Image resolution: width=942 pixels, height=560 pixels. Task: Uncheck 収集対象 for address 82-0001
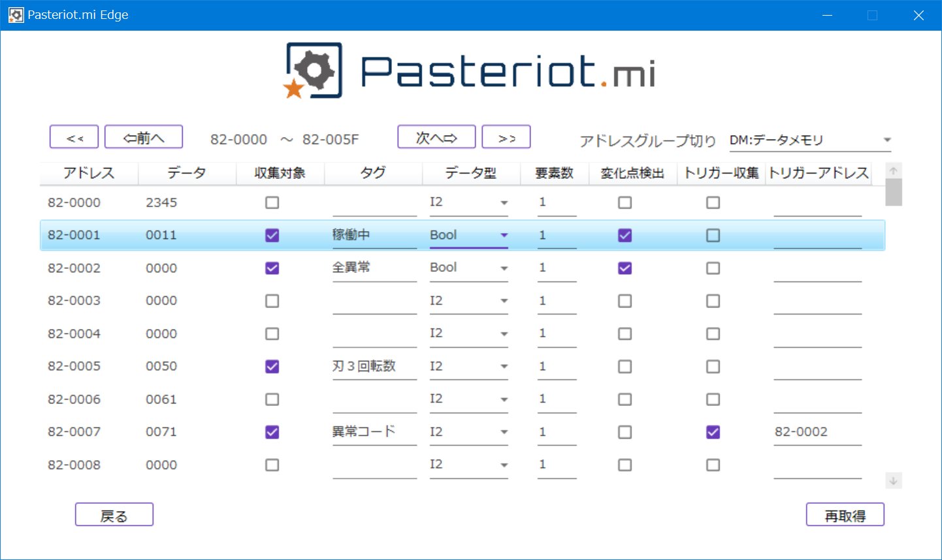[x=272, y=235]
